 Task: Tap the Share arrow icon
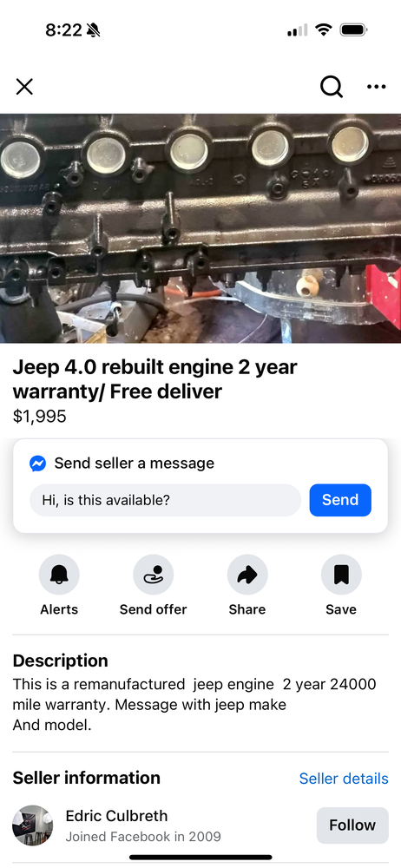click(247, 575)
